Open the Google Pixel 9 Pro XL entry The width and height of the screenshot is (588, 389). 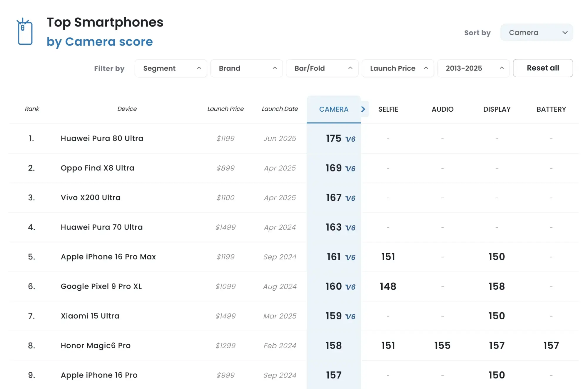(x=101, y=286)
